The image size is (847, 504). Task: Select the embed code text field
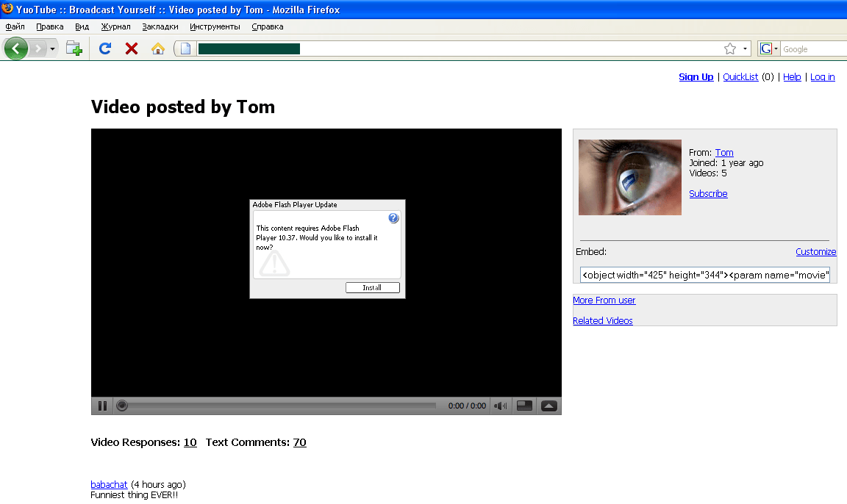click(x=705, y=275)
